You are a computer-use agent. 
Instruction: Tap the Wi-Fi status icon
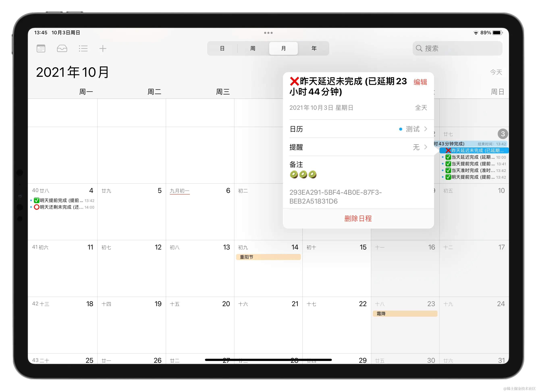point(476,33)
